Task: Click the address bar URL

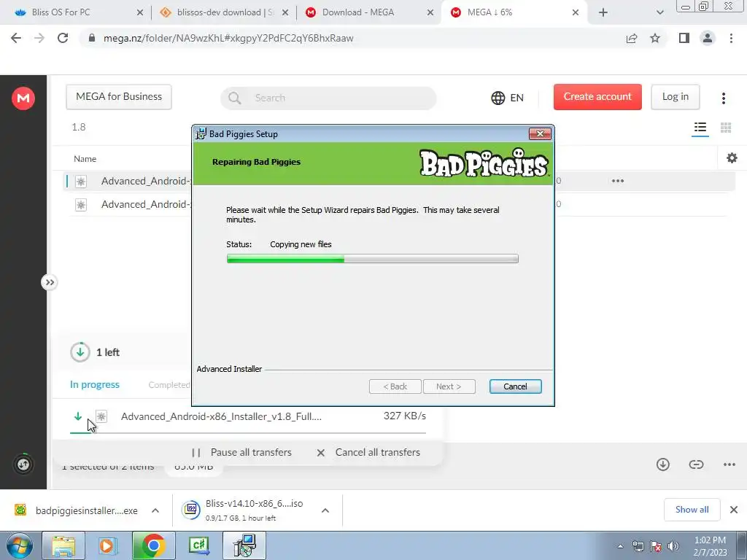Action: (228, 39)
